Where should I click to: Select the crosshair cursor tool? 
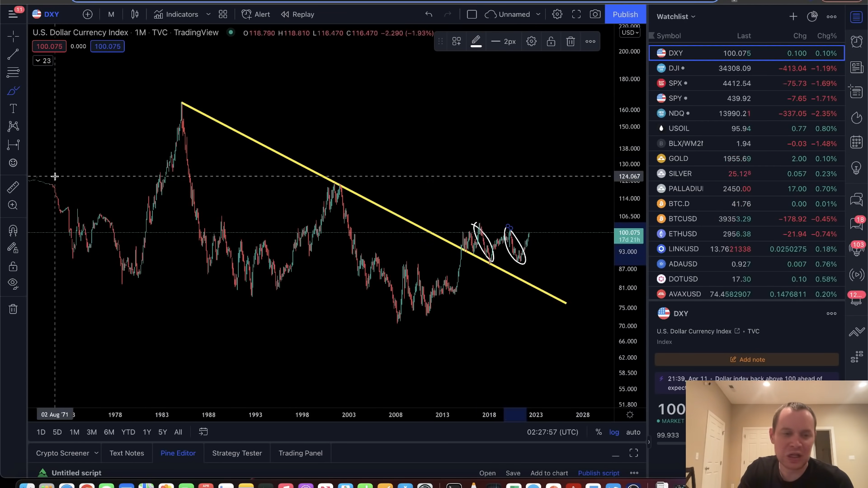(13, 36)
